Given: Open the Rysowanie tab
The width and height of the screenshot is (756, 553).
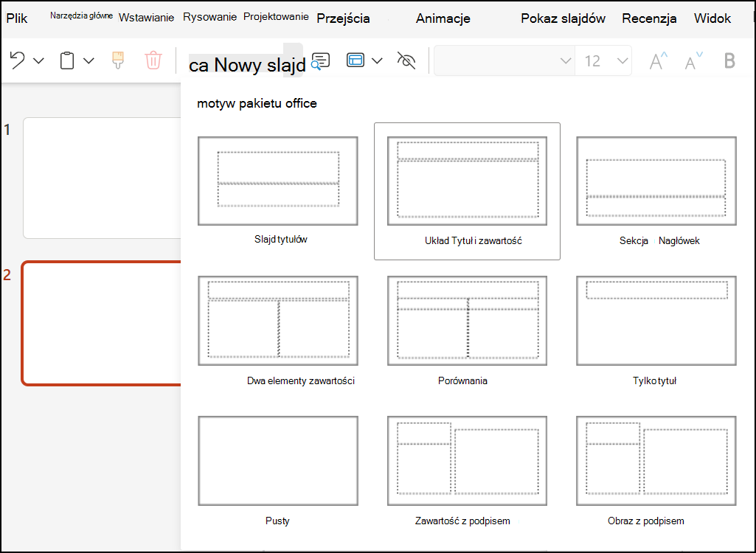Looking at the screenshot, I should pos(209,17).
